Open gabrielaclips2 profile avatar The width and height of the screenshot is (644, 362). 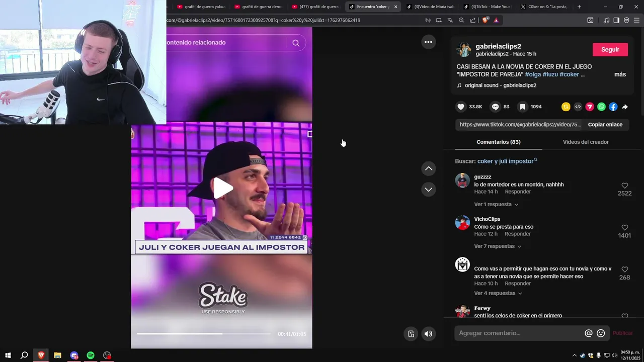(x=463, y=49)
